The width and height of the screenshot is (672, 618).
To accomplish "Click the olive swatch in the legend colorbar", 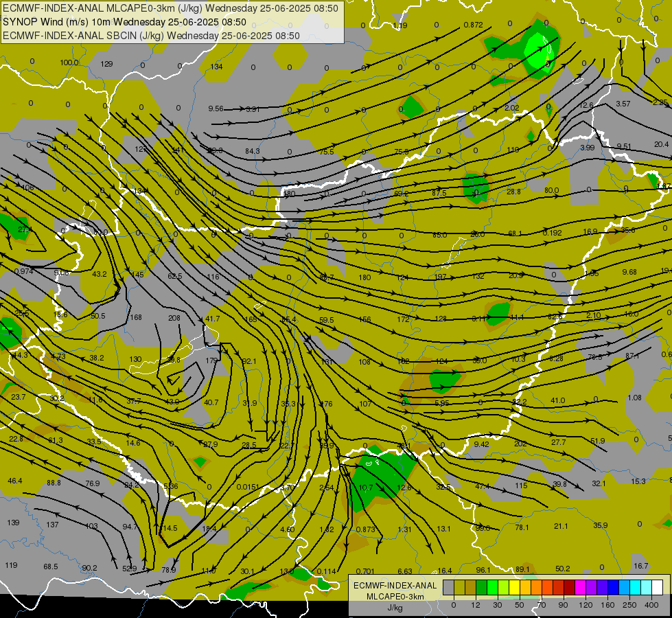I will pyautogui.click(x=459, y=587).
